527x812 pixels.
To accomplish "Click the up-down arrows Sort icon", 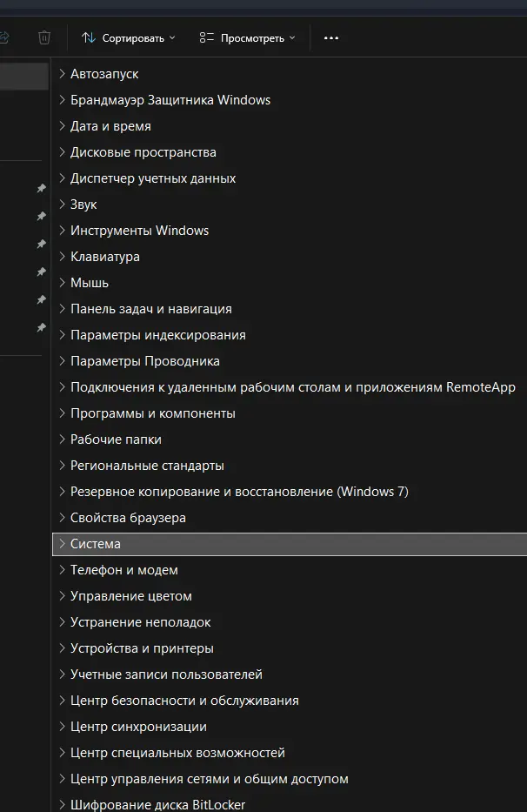I will click(89, 37).
